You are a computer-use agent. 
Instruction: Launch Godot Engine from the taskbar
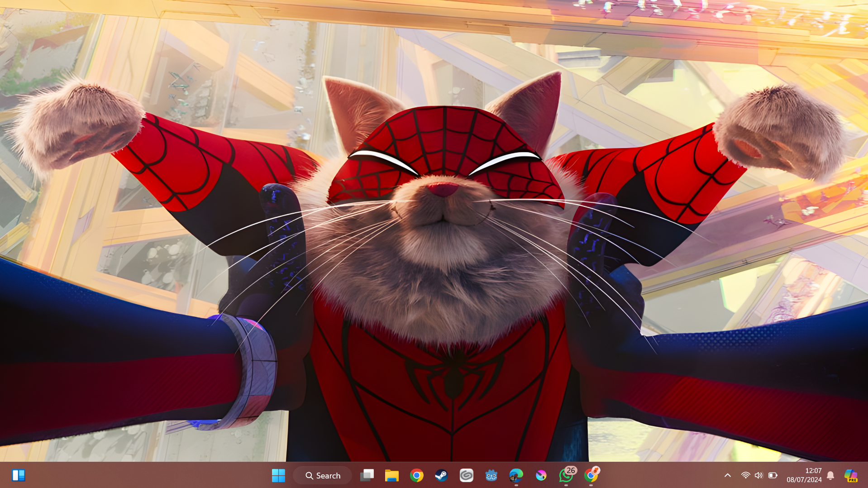click(x=491, y=475)
